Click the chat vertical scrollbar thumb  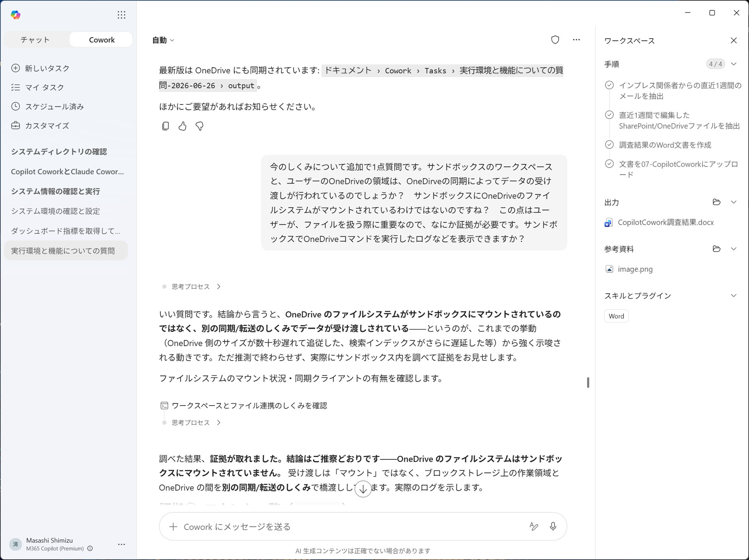588,383
